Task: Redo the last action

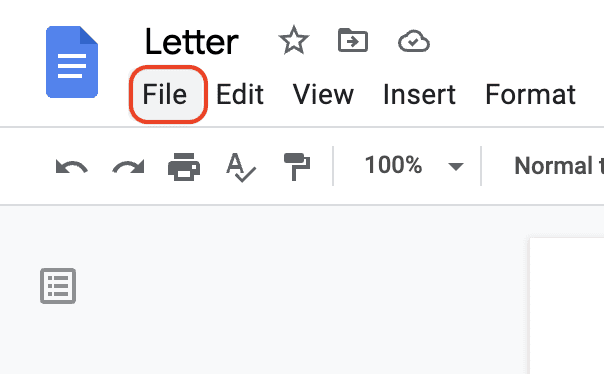Action: coord(128,167)
